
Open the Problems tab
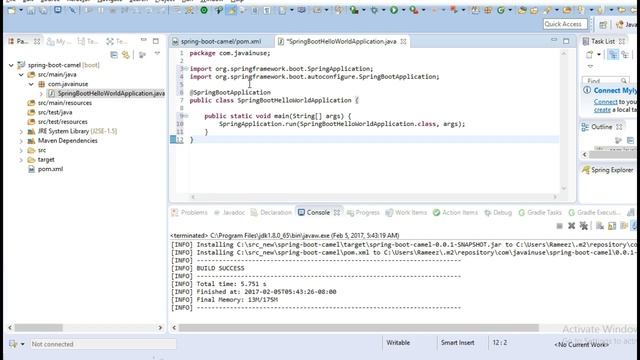click(189, 212)
